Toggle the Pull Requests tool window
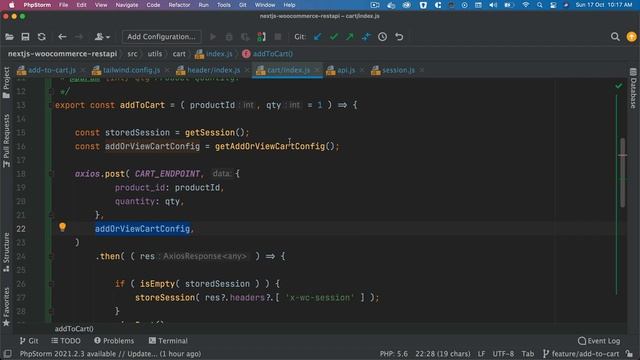The image size is (640, 360). coord(6,141)
